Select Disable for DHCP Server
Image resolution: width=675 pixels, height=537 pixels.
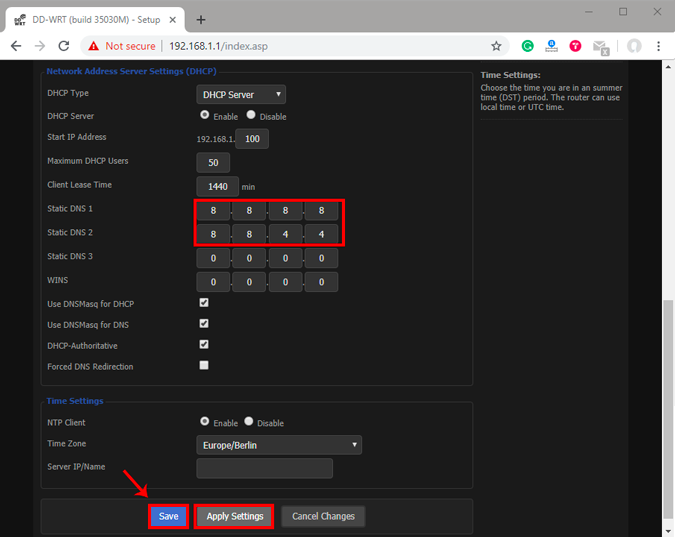pyautogui.click(x=251, y=115)
